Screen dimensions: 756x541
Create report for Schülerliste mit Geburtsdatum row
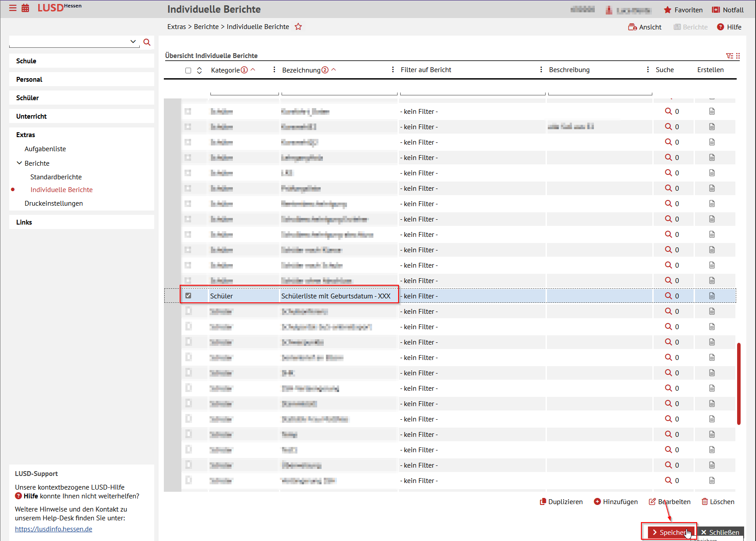point(712,296)
